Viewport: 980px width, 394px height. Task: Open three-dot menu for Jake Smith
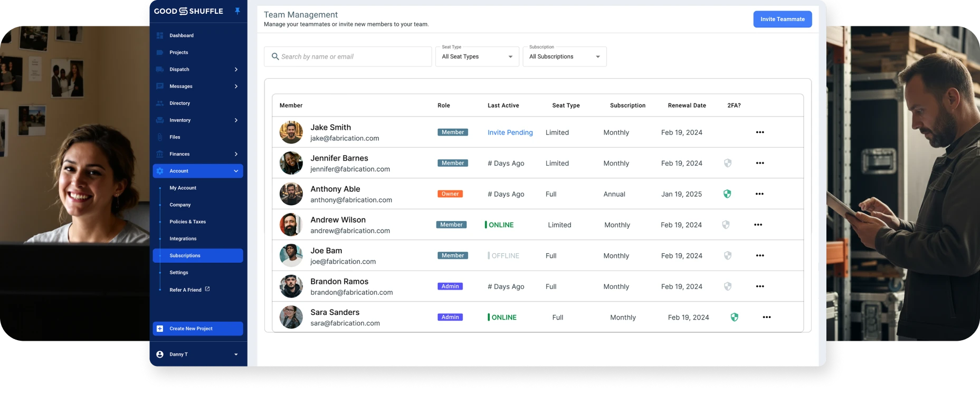(x=760, y=132)
